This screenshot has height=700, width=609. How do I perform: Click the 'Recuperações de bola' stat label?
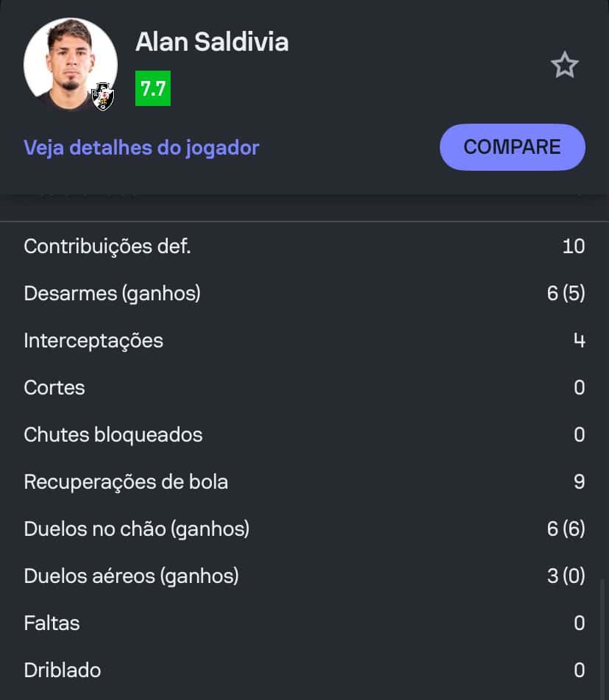[x=126, y=481]
